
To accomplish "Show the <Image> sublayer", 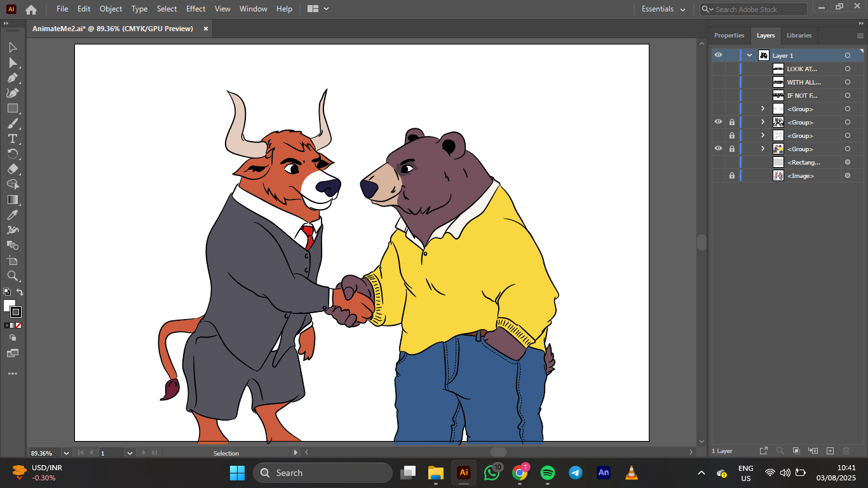I will click(718, 175).
